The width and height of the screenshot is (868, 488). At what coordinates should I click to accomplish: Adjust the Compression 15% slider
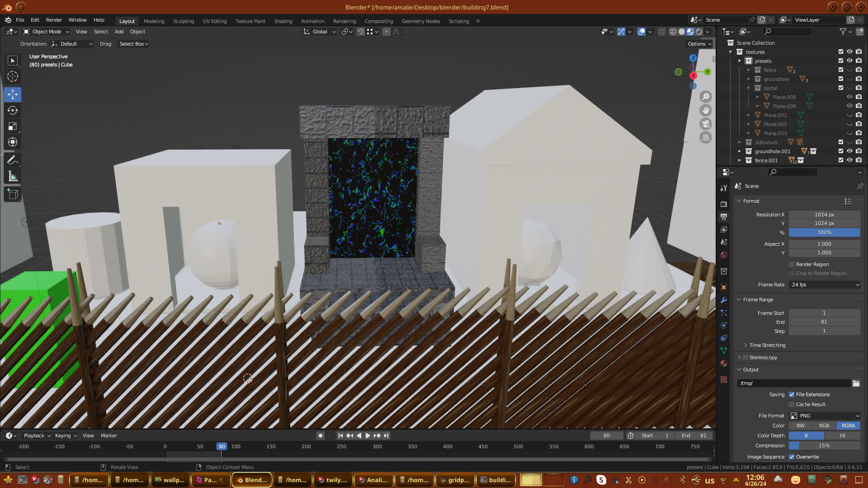824,446
